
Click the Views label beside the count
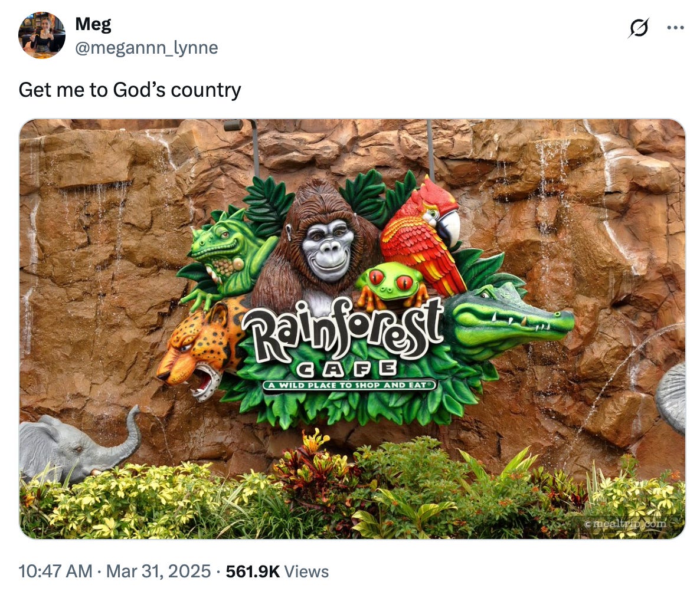point(306,571)
